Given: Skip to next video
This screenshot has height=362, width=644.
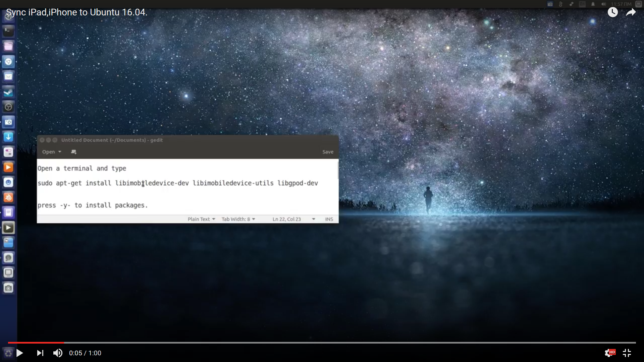Looking at the screenshot, I should [x=40, y=353].
